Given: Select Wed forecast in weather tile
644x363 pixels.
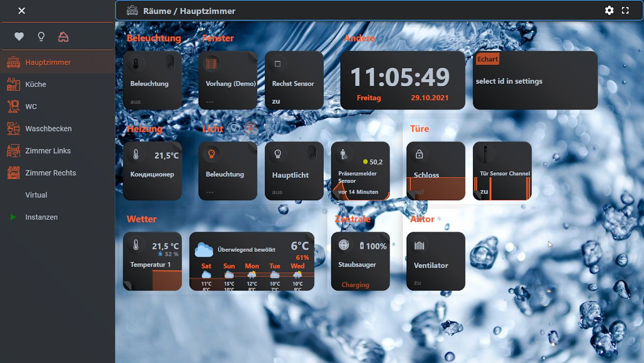Looking at the screenshot, I should tap(298, 277).
